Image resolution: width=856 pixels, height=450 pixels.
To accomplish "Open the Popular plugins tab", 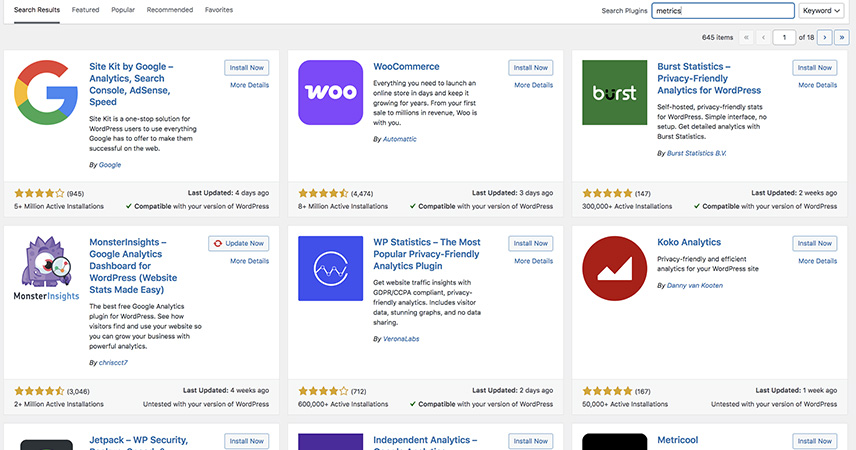I will click(123, 10).
